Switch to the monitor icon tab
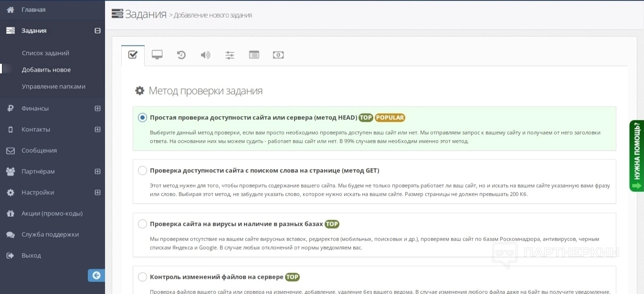Image resolution: width=644 pixels, height=294 pixels. 157,55
